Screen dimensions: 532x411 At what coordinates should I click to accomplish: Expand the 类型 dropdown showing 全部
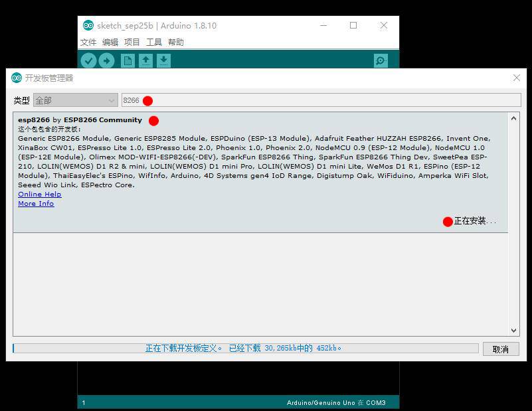[75, 100]
